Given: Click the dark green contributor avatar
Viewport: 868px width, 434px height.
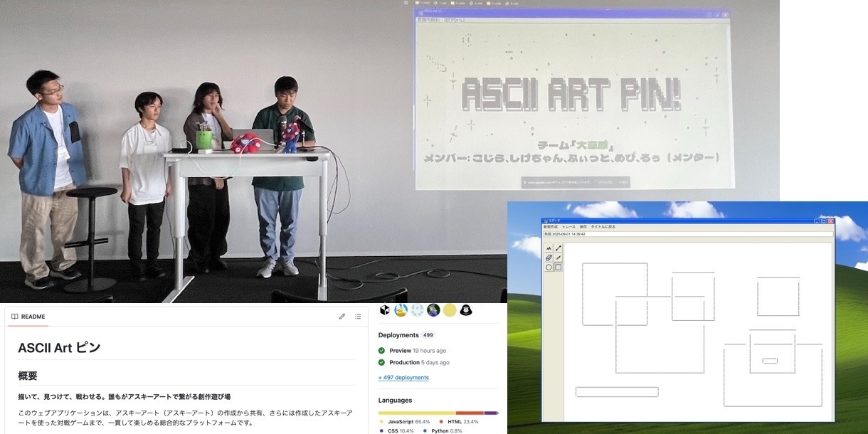Looking at the screenshot, I should click(x=433, y=310).
